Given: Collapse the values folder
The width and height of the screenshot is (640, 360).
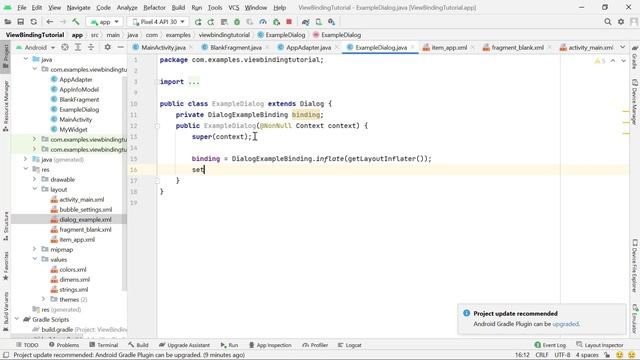Looking at the screenshot, I should [35, 259].
